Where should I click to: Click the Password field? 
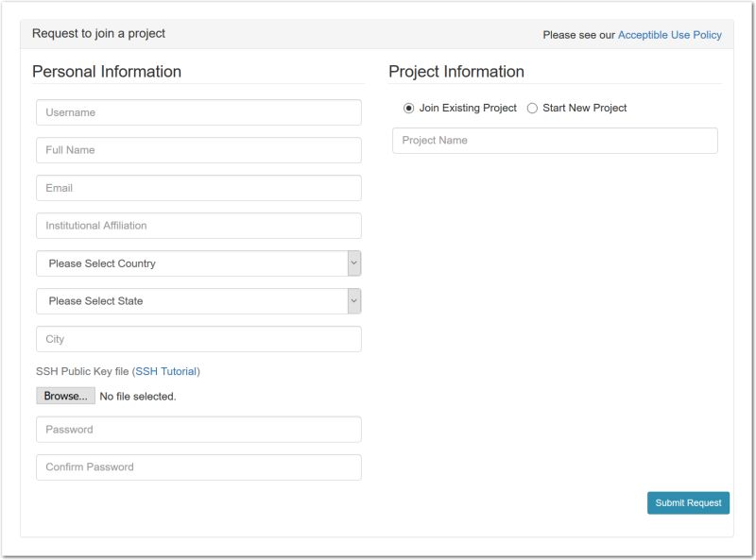pyautogui.click(x=198, y=430)
